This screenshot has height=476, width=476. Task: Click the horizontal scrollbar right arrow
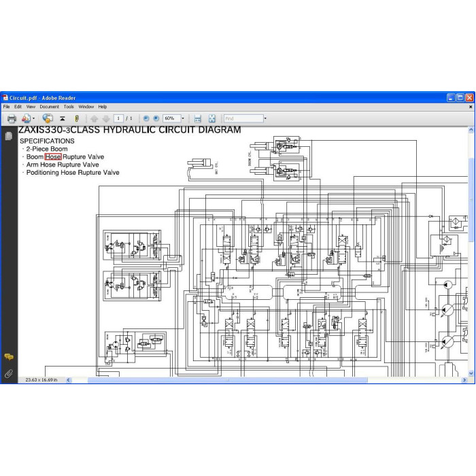pos(464,379)
